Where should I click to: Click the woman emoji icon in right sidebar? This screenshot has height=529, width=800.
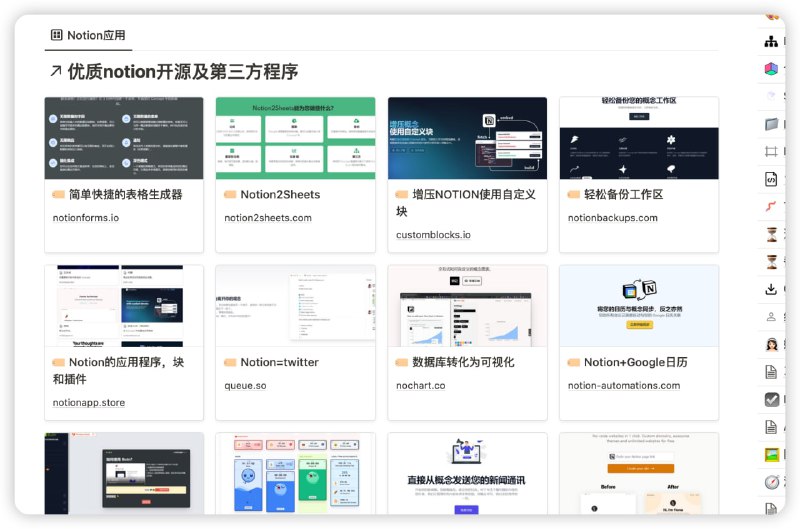tap(771, 344)
